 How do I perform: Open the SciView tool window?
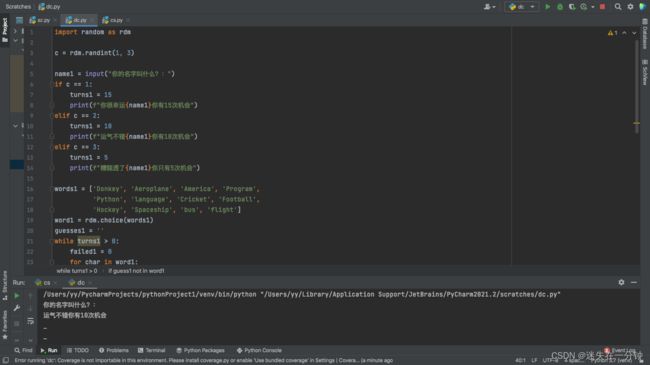point(645,73)
